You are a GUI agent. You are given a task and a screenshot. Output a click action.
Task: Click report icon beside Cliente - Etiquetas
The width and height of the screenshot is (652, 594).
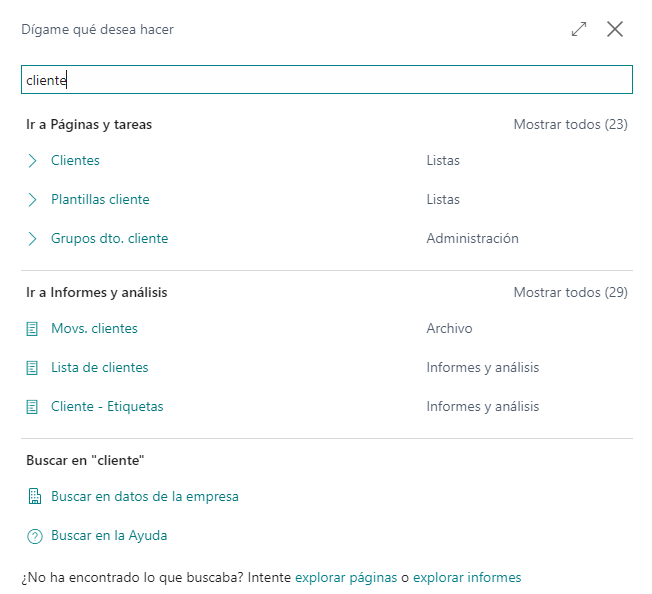pos(32,407)
